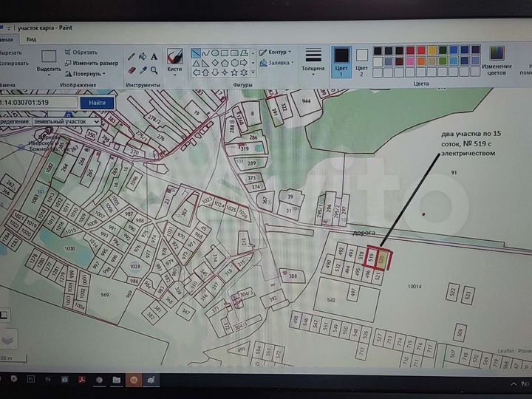532x399 pixels.
Task: Click Обрезать crop button
Action: 81,52
